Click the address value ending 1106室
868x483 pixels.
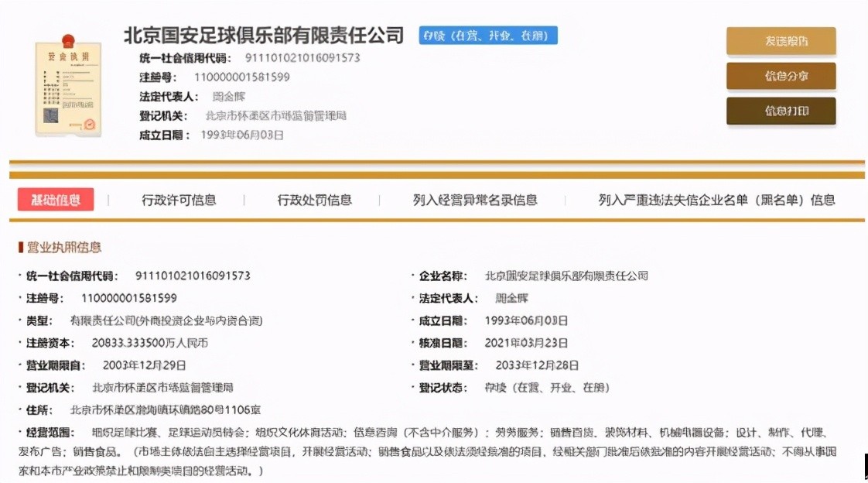point(165,410)
